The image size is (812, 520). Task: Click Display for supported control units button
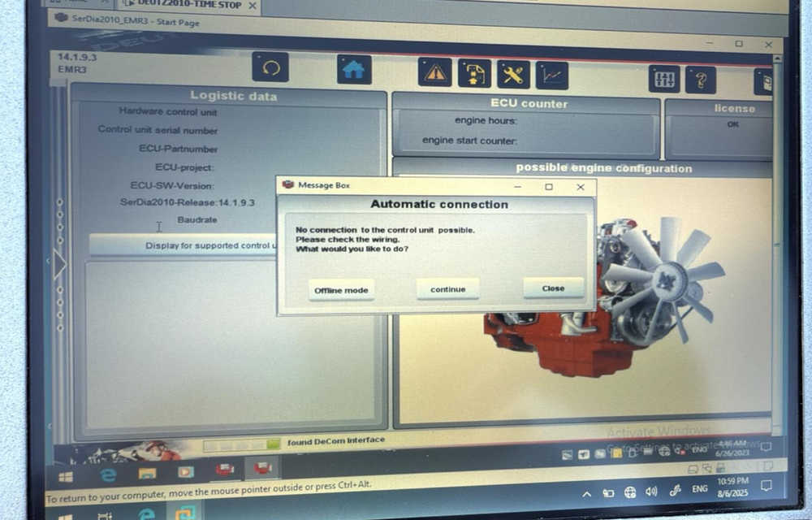tap(184, 245)
